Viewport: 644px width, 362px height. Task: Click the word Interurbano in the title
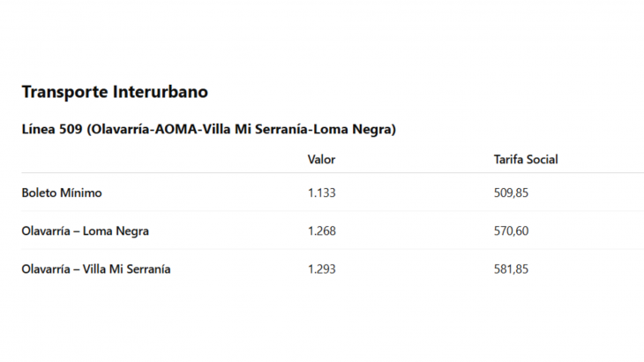point(161,92)
